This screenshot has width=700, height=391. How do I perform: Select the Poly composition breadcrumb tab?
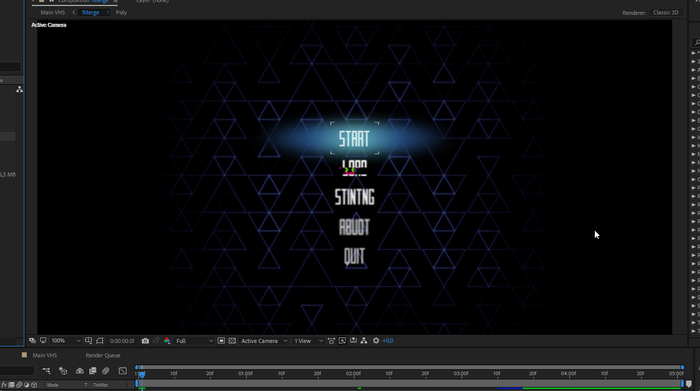tap(121, 12)
